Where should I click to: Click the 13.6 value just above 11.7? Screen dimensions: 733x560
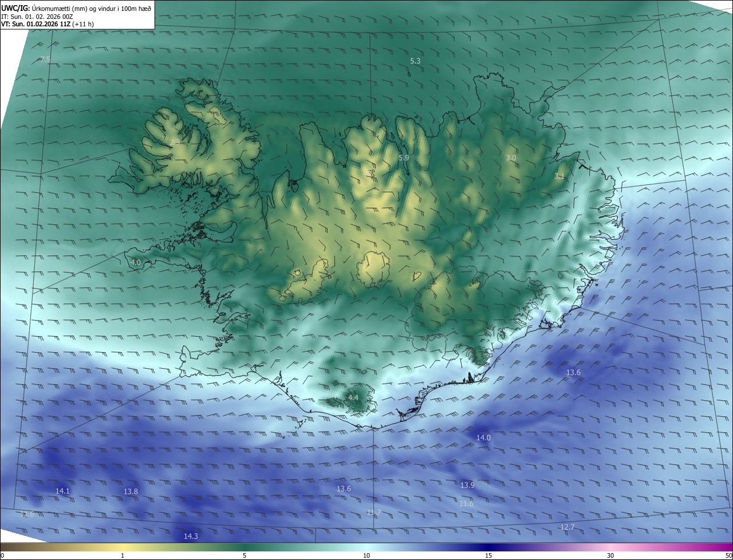(x=344, y=488)
